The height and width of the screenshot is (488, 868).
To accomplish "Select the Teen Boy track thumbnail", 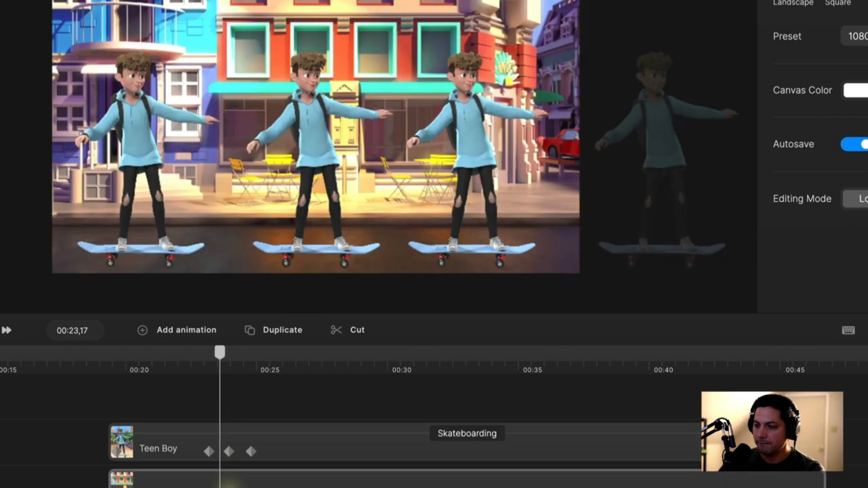I will pyautogui.click(x=122, y=442).
